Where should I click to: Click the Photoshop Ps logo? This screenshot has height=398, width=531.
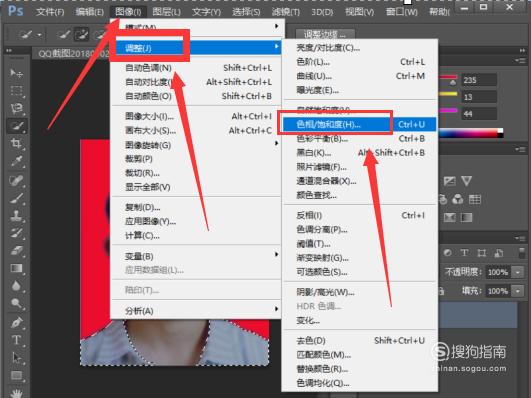pos(16,11)
